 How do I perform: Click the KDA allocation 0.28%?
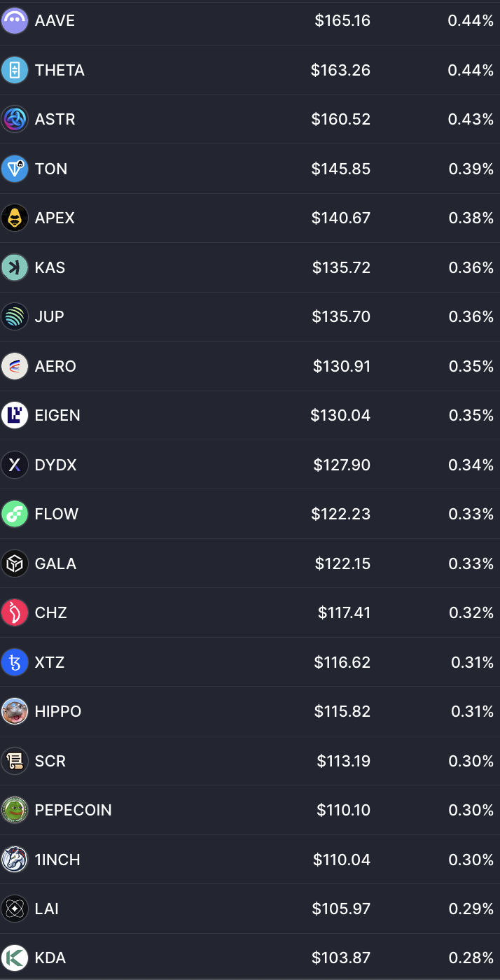[471, 958]
